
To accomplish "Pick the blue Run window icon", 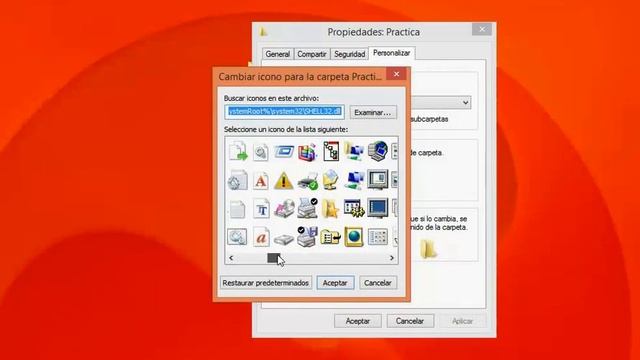I will coord(284,152).
